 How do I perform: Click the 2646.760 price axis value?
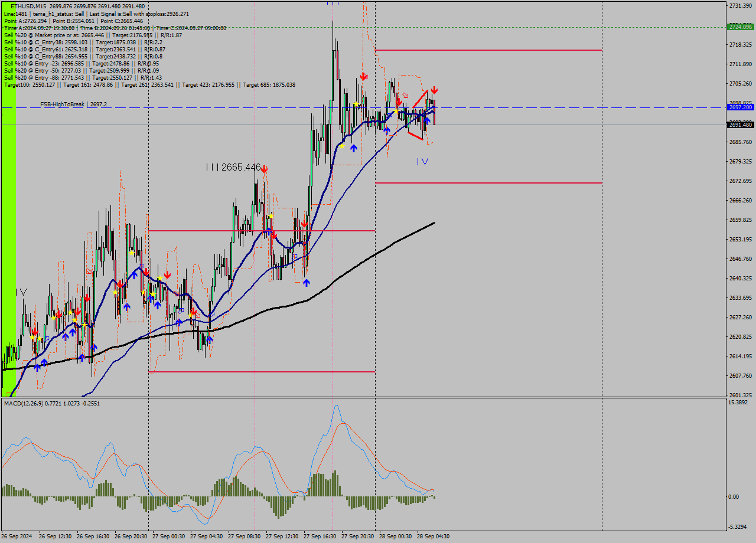click(741, 259)
